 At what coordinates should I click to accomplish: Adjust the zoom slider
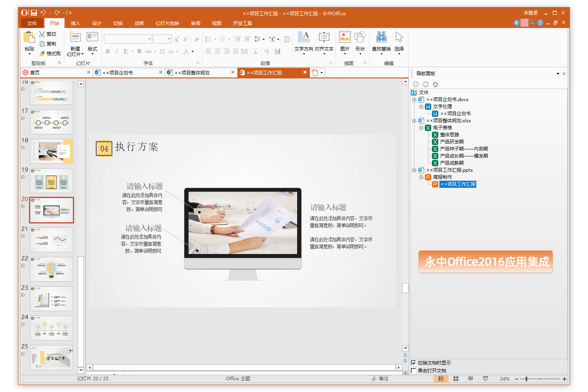click(526, 379)
